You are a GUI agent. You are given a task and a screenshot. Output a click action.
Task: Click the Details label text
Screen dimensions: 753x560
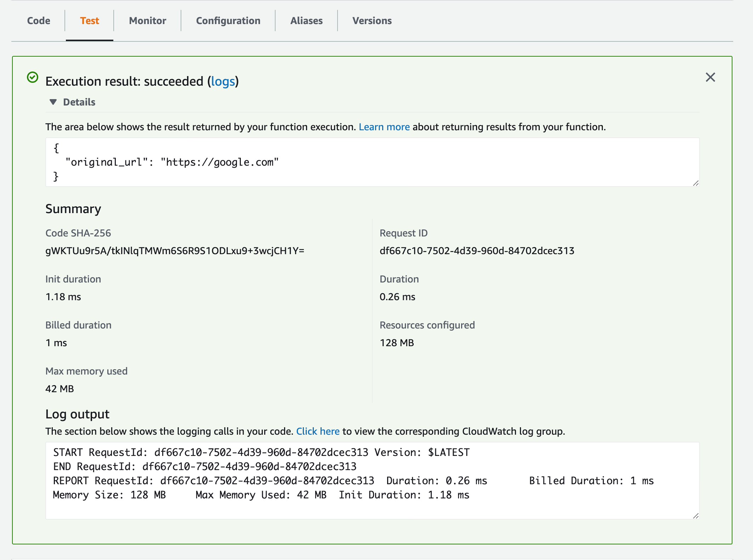point(79,102)
